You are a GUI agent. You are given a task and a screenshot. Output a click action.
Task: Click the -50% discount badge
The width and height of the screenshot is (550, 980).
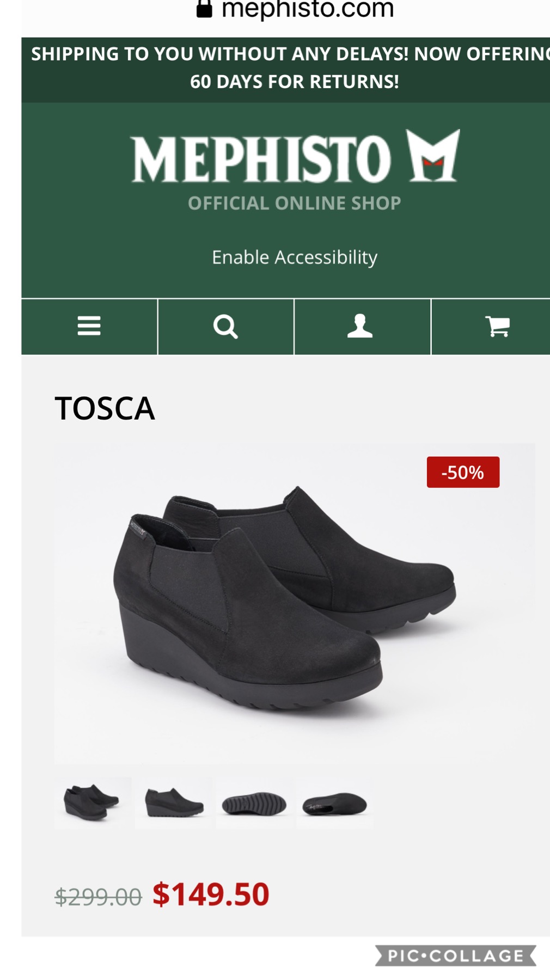463,472
